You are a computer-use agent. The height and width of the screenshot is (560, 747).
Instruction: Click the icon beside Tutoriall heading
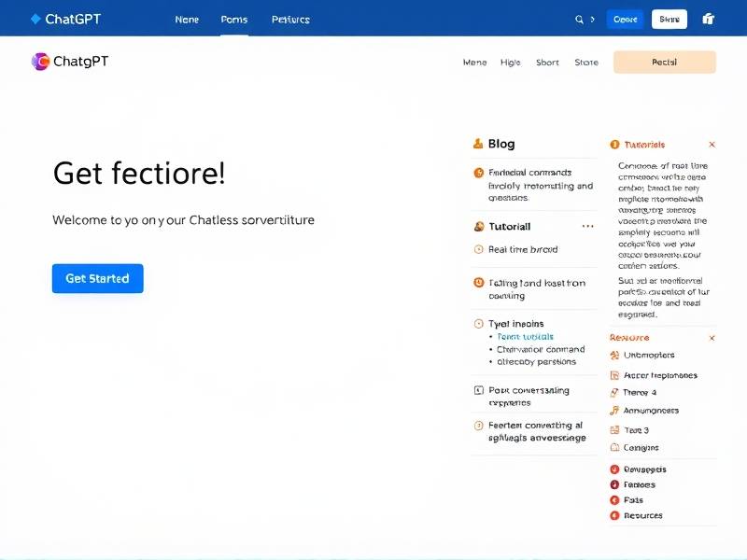[479, 227]
